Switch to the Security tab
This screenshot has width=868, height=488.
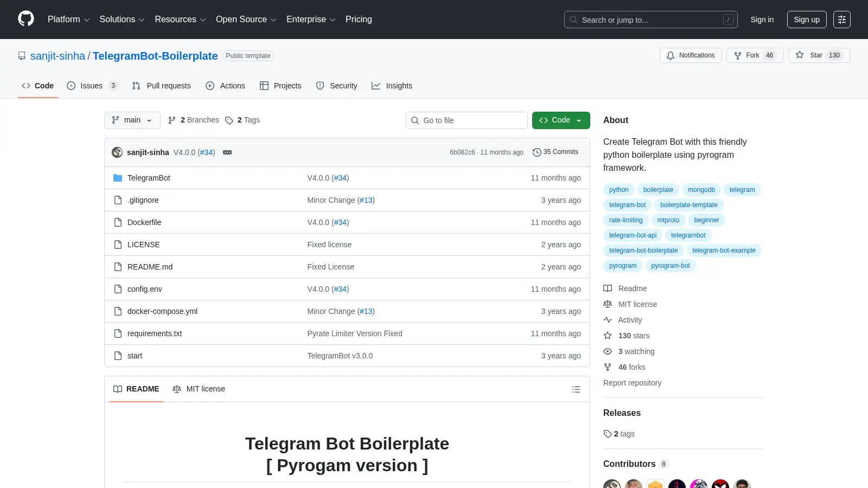(x=337, y=86)
